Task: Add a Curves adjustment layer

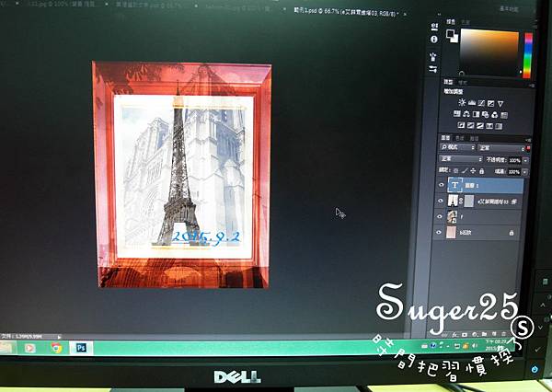Action: click(x=481, y=103)
